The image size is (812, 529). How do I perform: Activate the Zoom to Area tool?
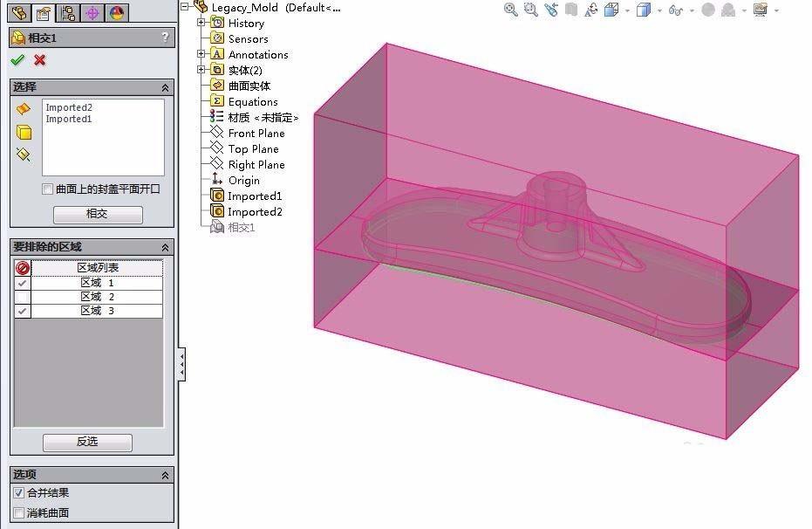[x=529, y=10]
